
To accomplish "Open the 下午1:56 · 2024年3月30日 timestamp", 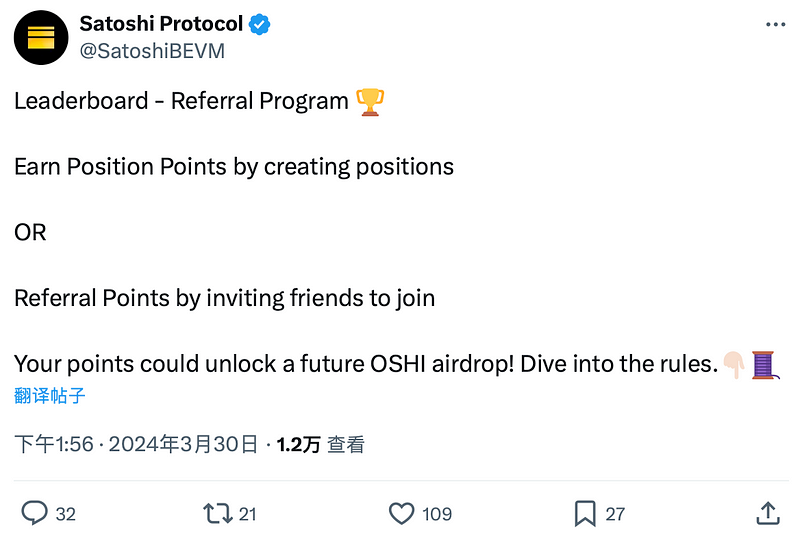I will pyautogui.click(x=136, y=444).
